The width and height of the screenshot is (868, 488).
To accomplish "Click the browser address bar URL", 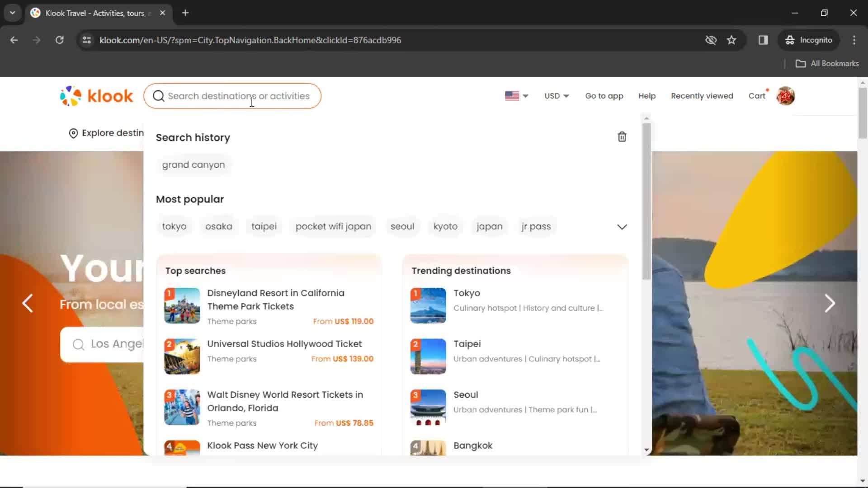I will coord(250,40).
